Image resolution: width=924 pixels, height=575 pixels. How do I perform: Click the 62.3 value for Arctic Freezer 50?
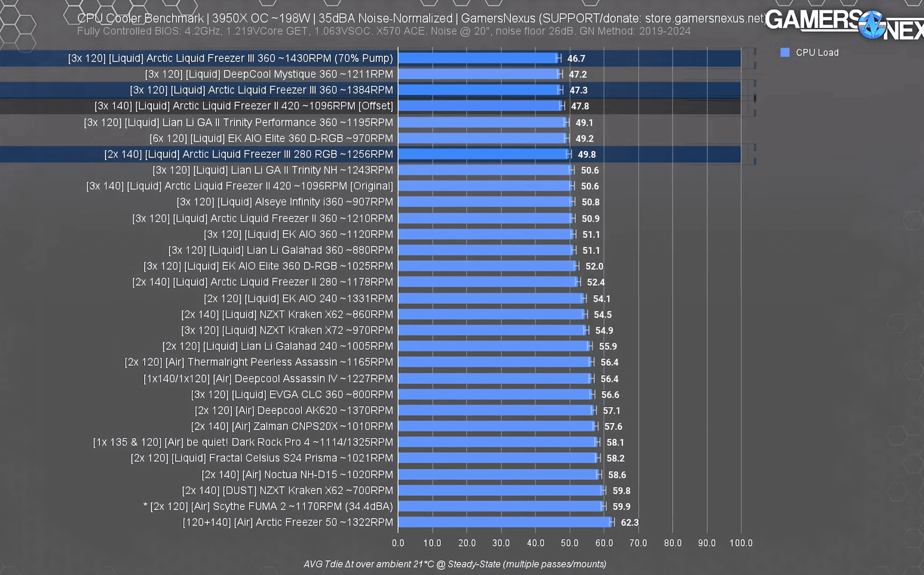[630, 523]
